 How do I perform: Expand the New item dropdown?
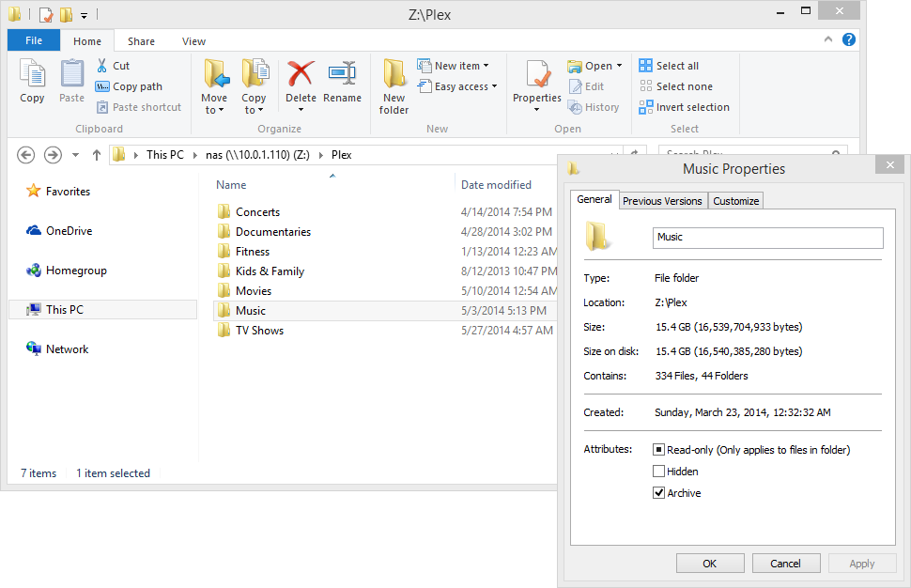tap(486, 66)
